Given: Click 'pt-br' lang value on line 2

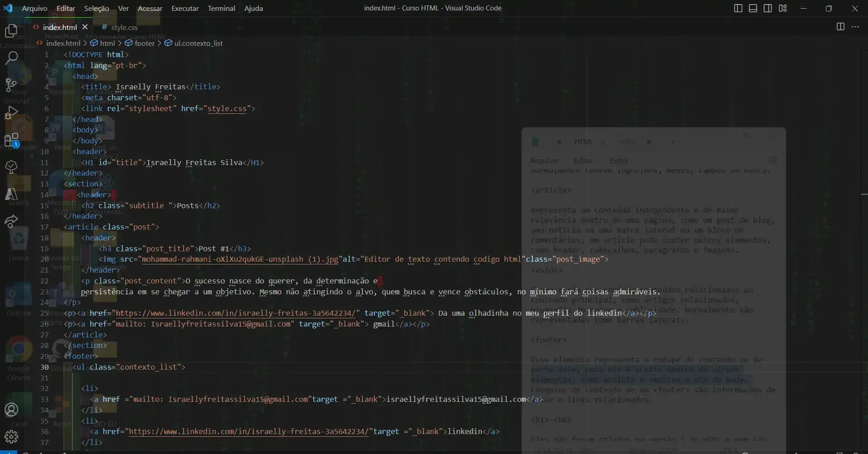Looking at the screenshot, I should 126,65.
